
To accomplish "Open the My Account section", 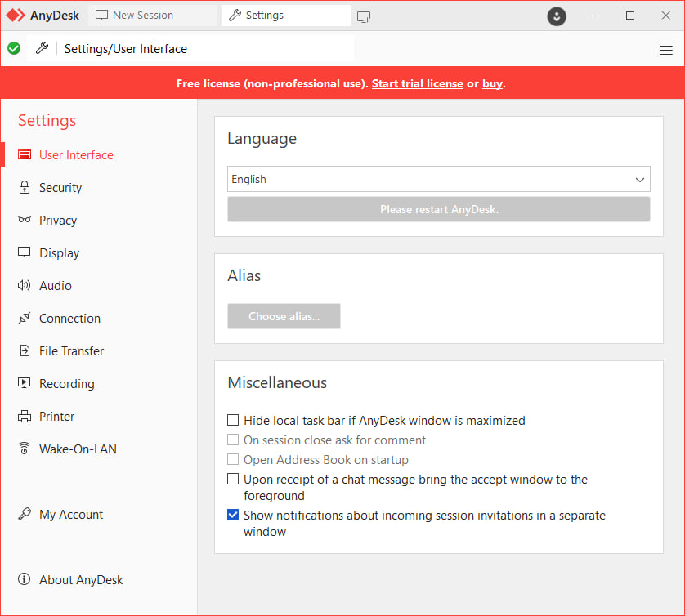I will point(70,515).
